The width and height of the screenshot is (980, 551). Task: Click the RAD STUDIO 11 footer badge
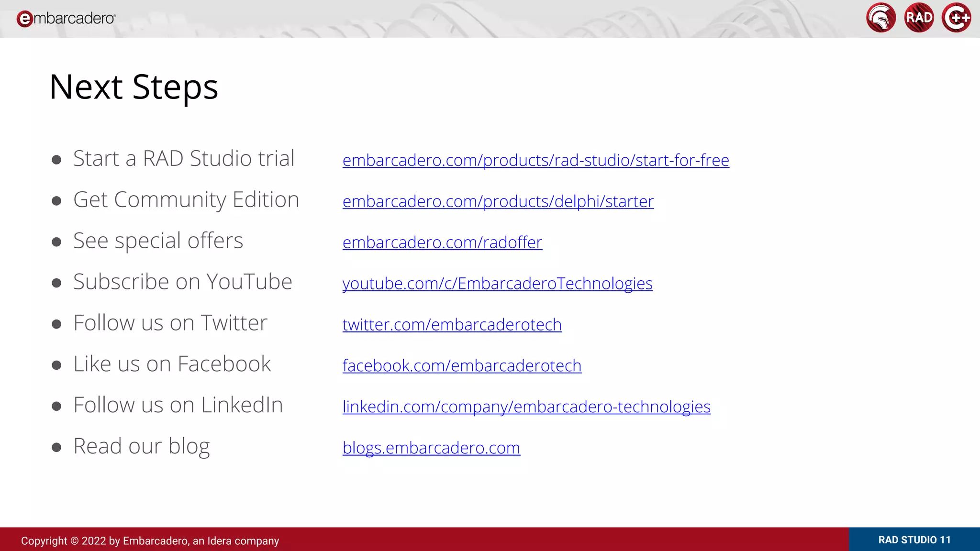914,540
